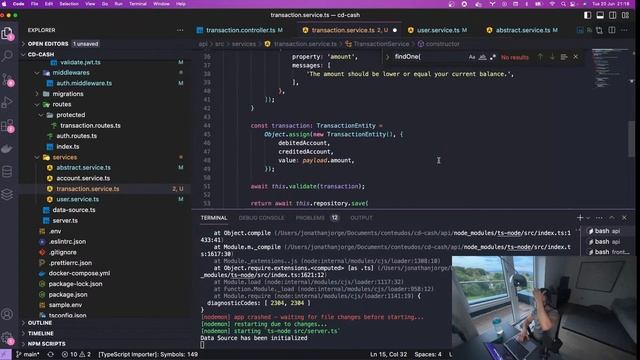Toggle primary sidebar layout icon
The height and width of the screenshot is (360, 640).
click(587, 15)
